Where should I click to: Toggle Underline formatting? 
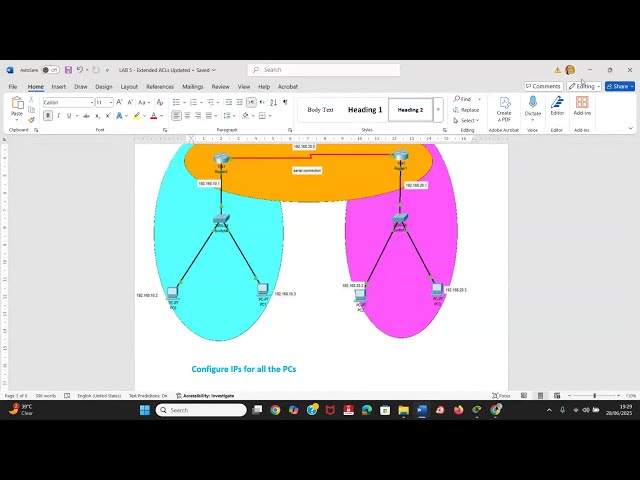coord(69,116)
